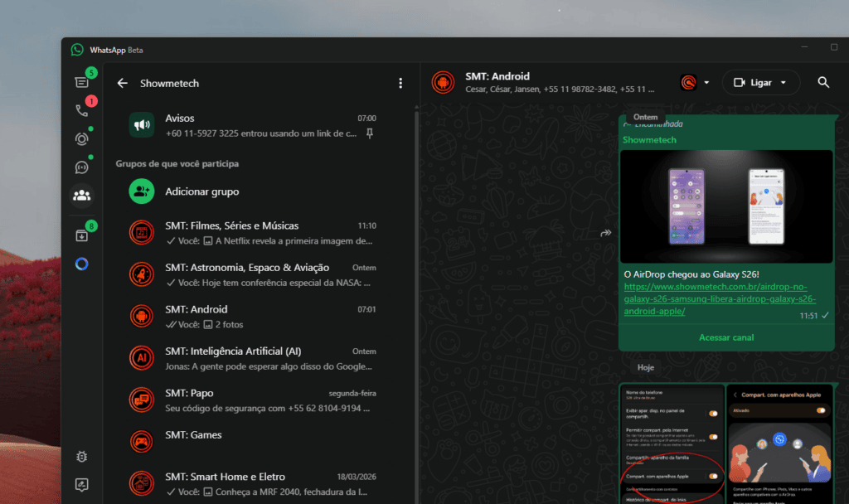Open the Showmetech three-dot options menu

click(400, 83)
